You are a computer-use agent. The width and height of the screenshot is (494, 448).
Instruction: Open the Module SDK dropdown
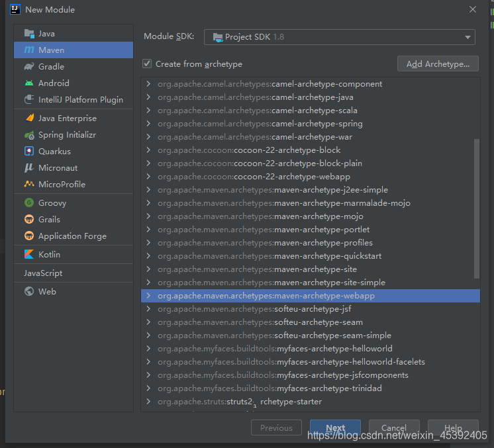coord(339,37)
